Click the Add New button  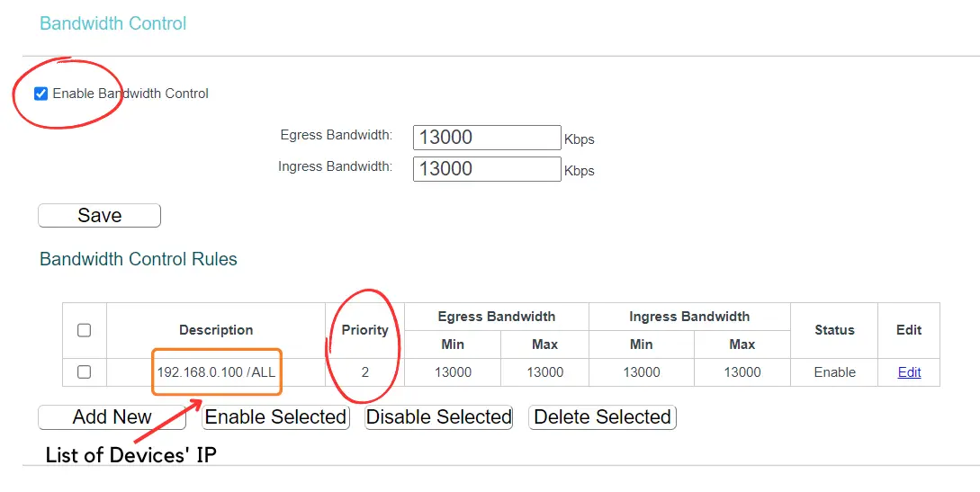tap(112, 417)
